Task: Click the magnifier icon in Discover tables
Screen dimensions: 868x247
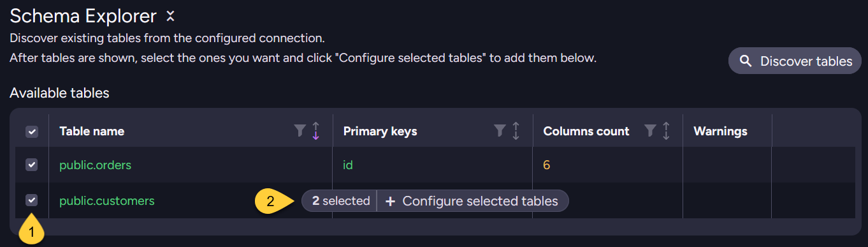Action: click(x=745, y=61)
